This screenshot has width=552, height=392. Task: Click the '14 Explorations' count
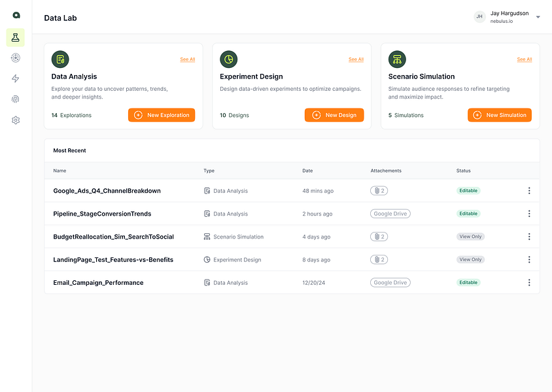point(71,116)
